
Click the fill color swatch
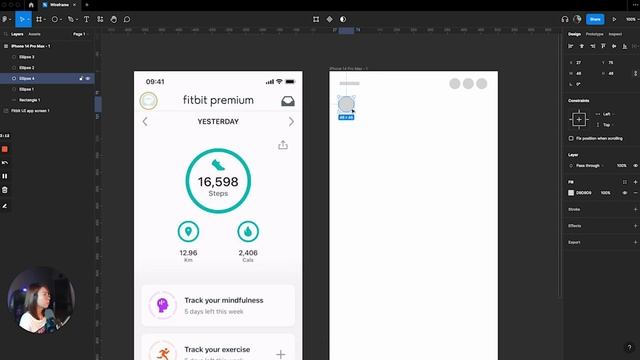[x=571, y=193]
